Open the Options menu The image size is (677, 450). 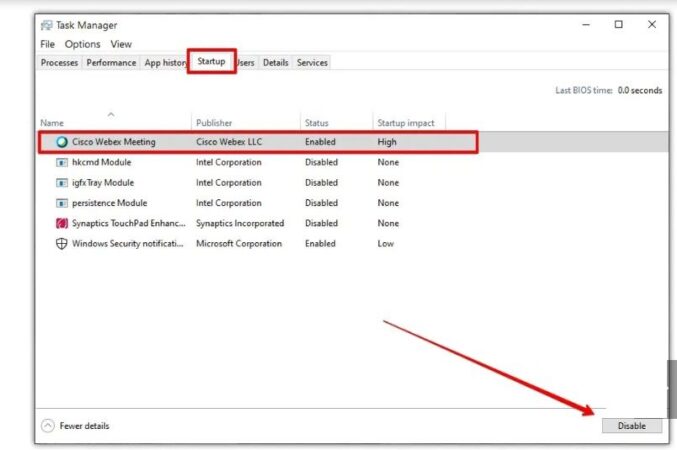pos(82,44)
